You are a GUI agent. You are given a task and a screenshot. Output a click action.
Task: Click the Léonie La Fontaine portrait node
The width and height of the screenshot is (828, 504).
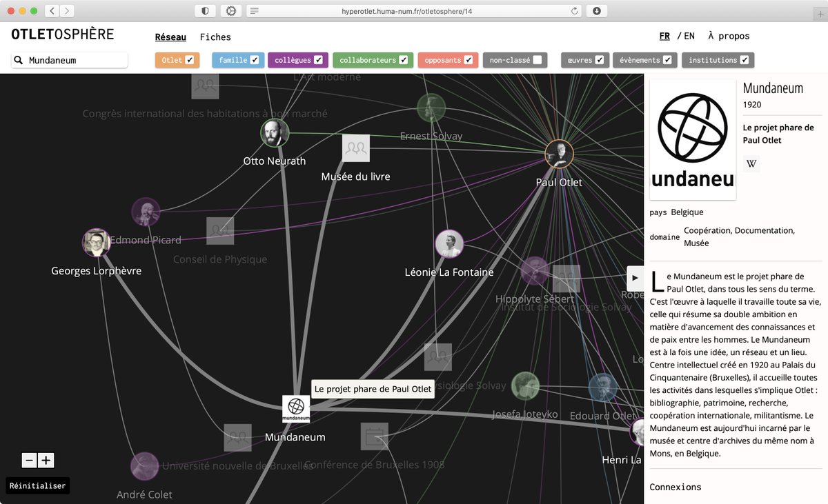point(448,244)
